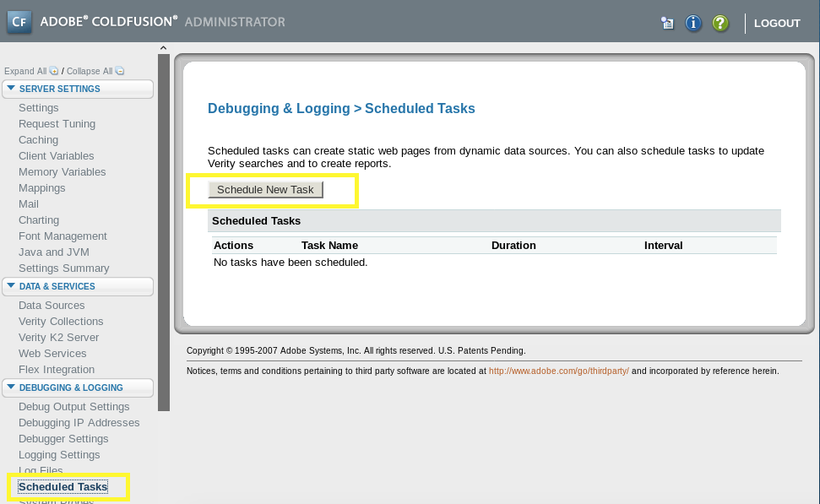Collapse the Data & Services section
The width and height of the screenshot is (820, 504).
(11, 286)
